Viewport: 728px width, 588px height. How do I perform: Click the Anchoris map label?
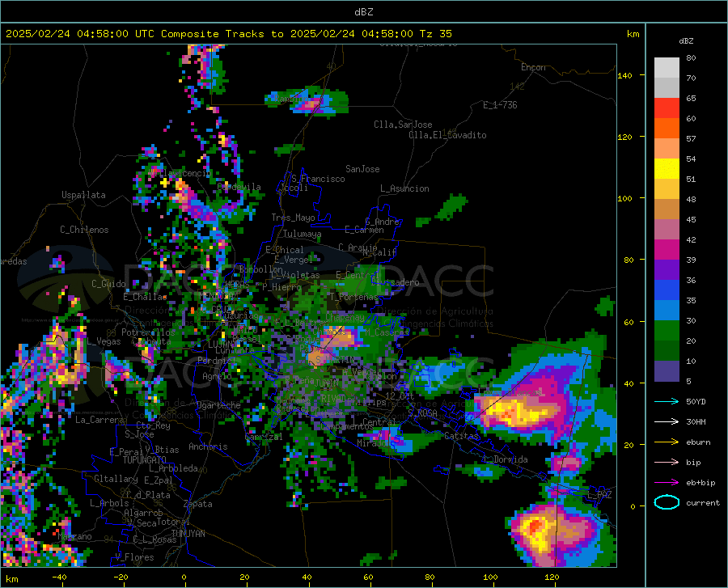[208, 446]
